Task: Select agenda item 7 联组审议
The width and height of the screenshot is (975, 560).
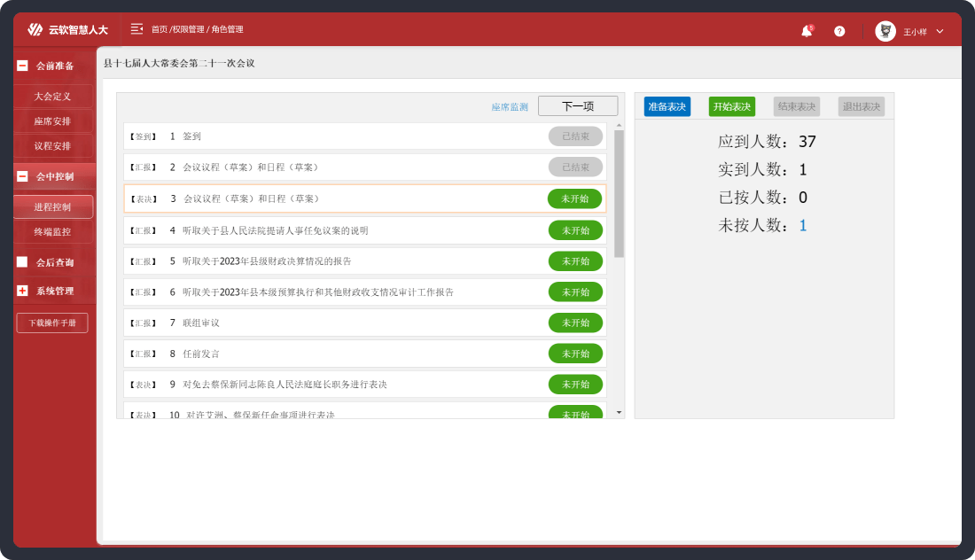Action: tap(201, 323)
